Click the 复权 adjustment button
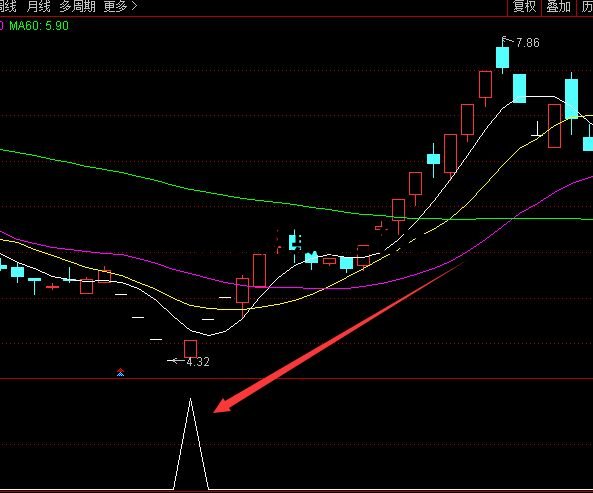Viewport: 593px width, 493px height. pyautogui.click(x=525, y=7)
